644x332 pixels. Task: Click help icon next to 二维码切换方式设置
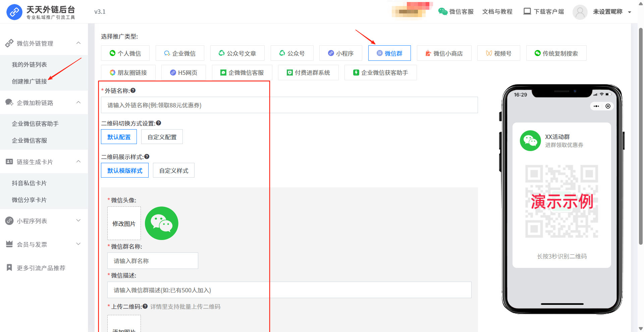tap(159, 123)
